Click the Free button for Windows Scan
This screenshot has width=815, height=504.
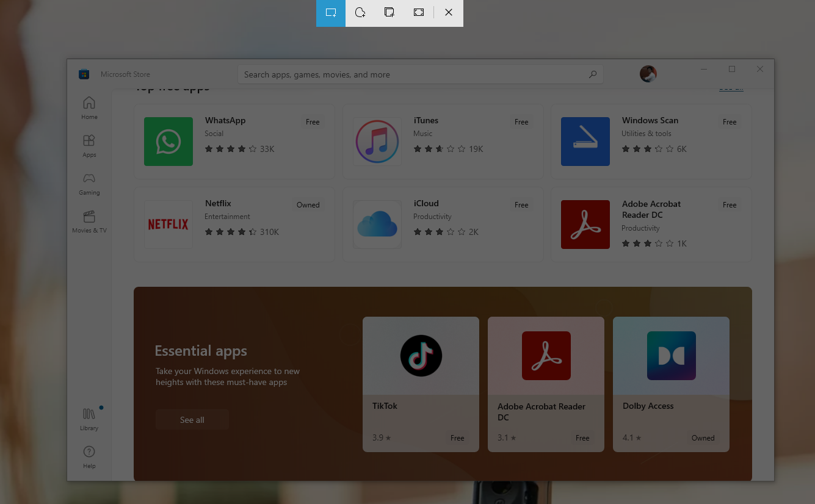click(x=730, y=122)
